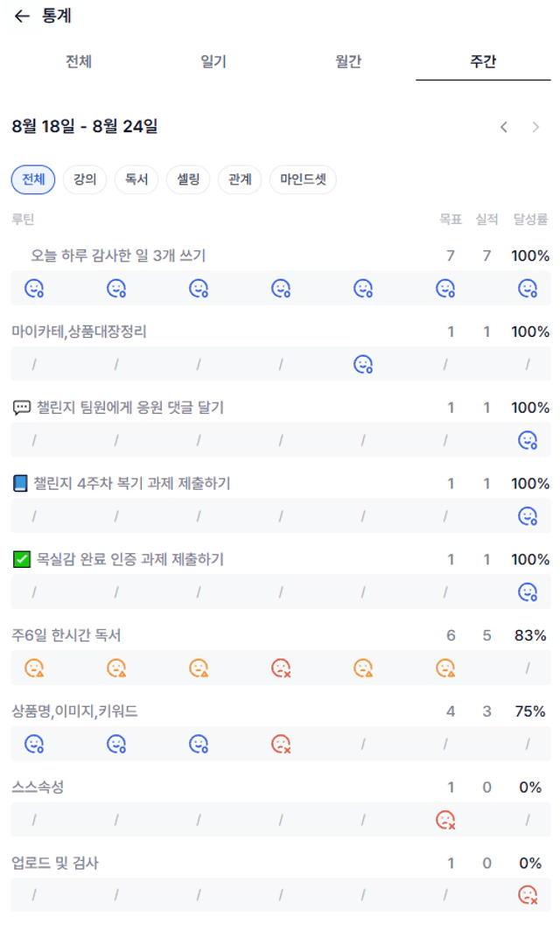
Task: Click the red failed face in 업로드 및 검사 row
Action: click(x=528, y=895)
